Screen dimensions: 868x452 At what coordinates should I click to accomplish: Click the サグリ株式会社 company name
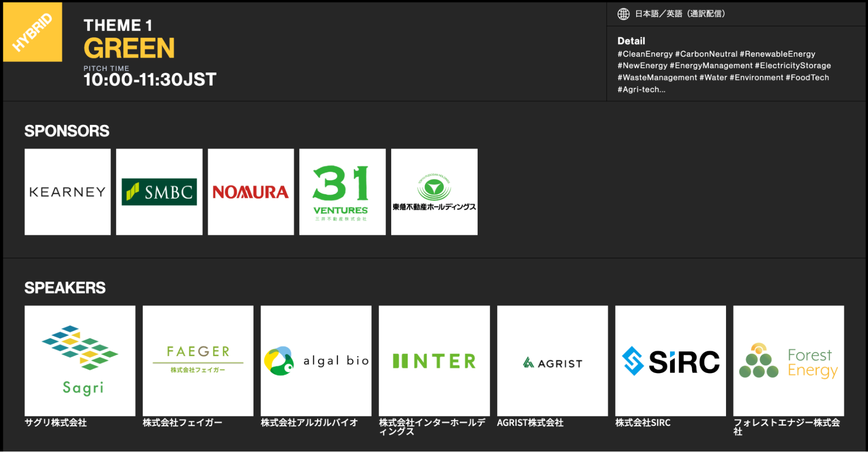[56, 423]
